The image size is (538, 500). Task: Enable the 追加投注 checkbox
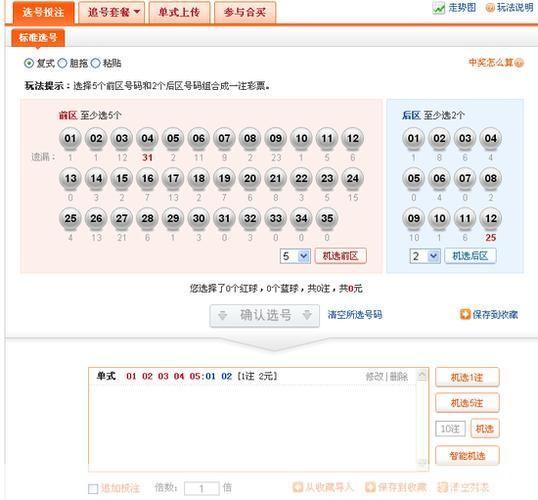(93, 488)
